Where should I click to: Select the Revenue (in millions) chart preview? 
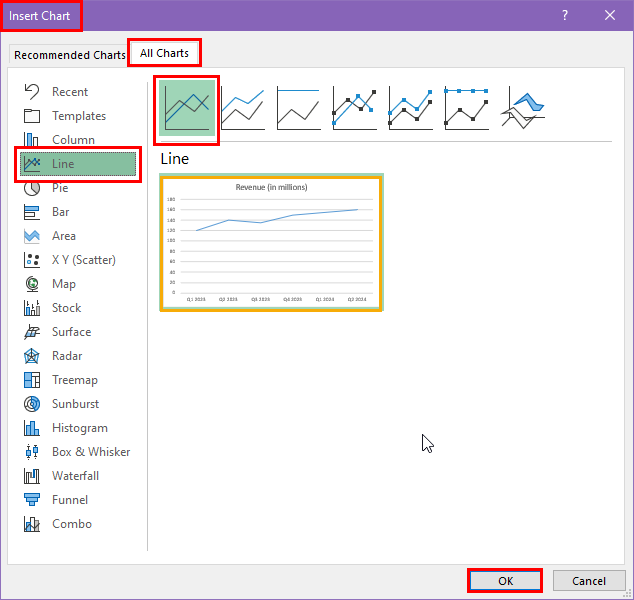pyautogui.click(x=271, y=243)
